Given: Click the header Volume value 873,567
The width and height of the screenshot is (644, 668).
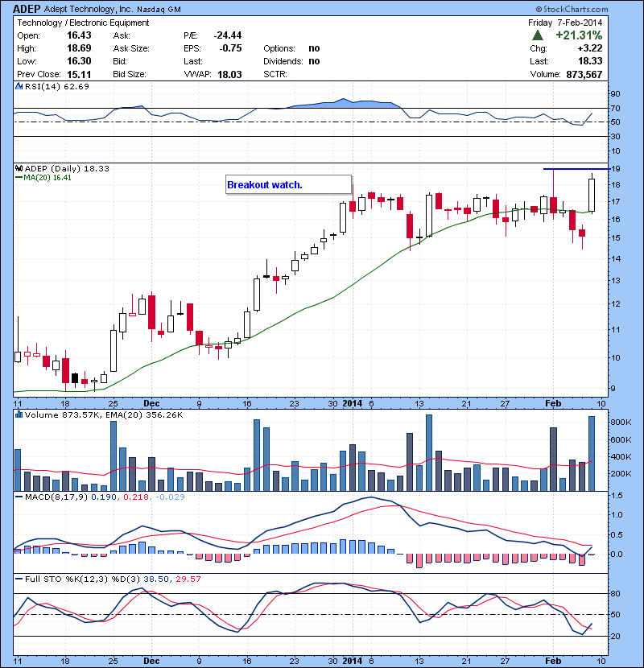Looking at the screenshot, I should [584, 74].
